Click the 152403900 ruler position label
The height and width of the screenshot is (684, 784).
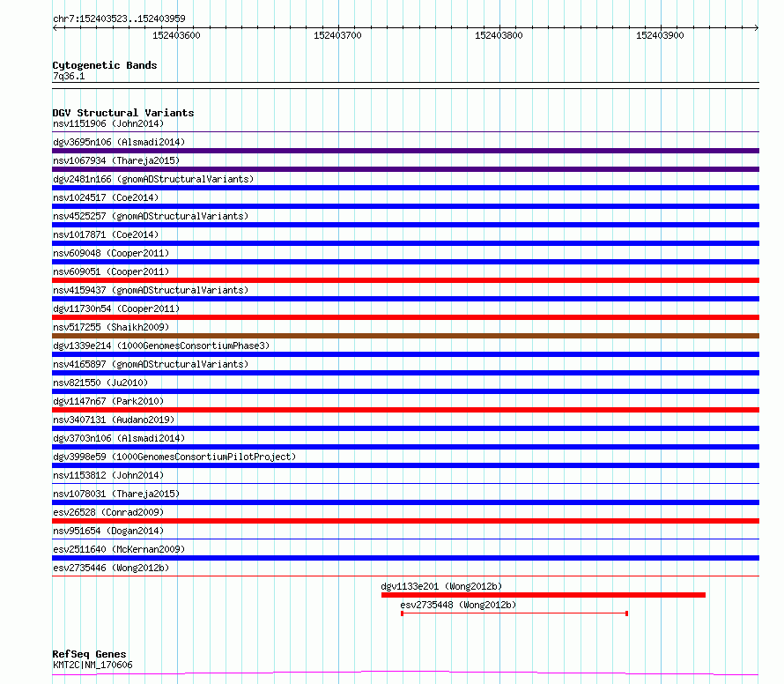660,35
